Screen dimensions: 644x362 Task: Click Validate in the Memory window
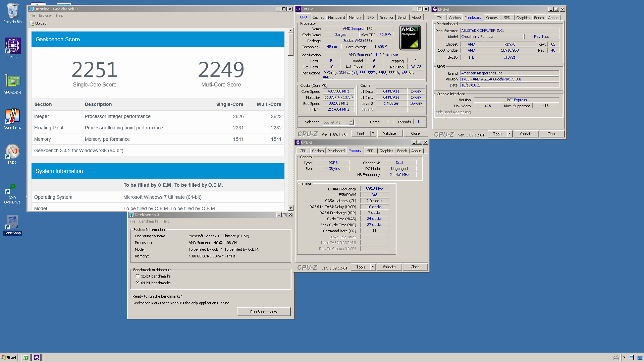point(389,267)
